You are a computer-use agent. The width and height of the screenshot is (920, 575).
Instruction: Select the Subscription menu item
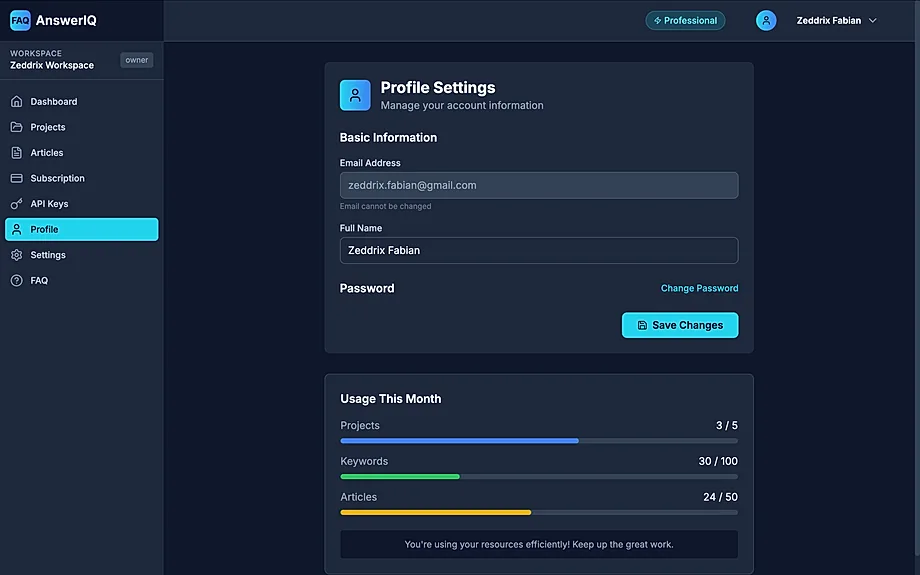click(82, 178)
